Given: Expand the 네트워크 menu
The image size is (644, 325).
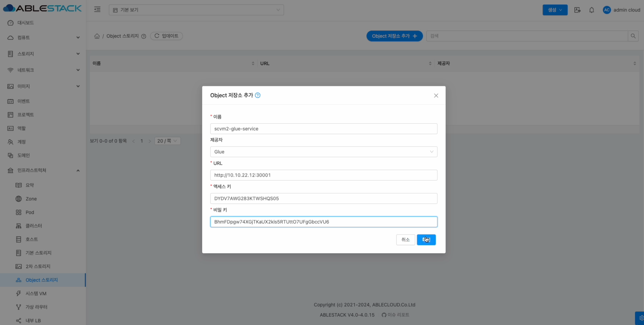Looking at the screenshot, I should point(43,70).
